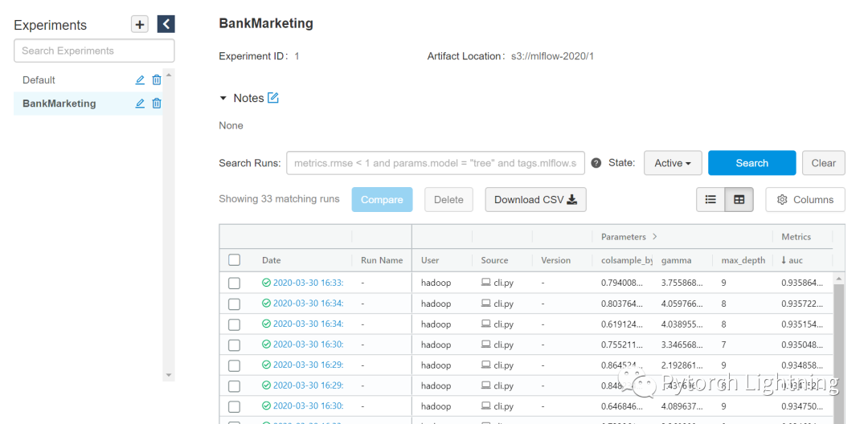The width and height of the screenshot is (868, 424).
Task: Click the Delete runs button
Action: tap(448, 200)
